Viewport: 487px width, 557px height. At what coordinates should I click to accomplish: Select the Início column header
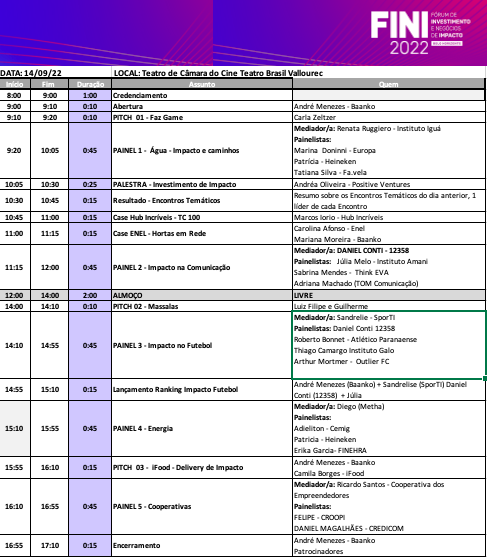coord(15,84)
